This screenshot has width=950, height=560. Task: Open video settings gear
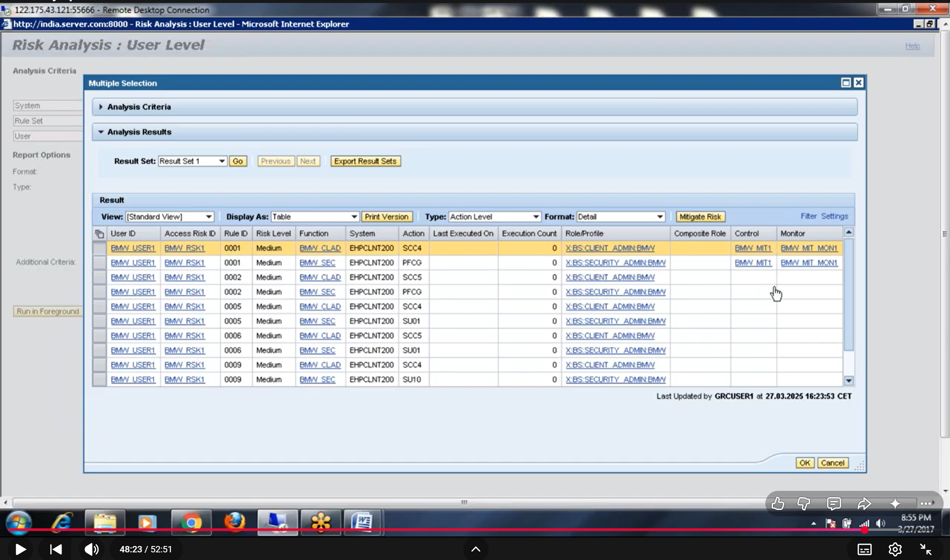click(x=895, y=549)
